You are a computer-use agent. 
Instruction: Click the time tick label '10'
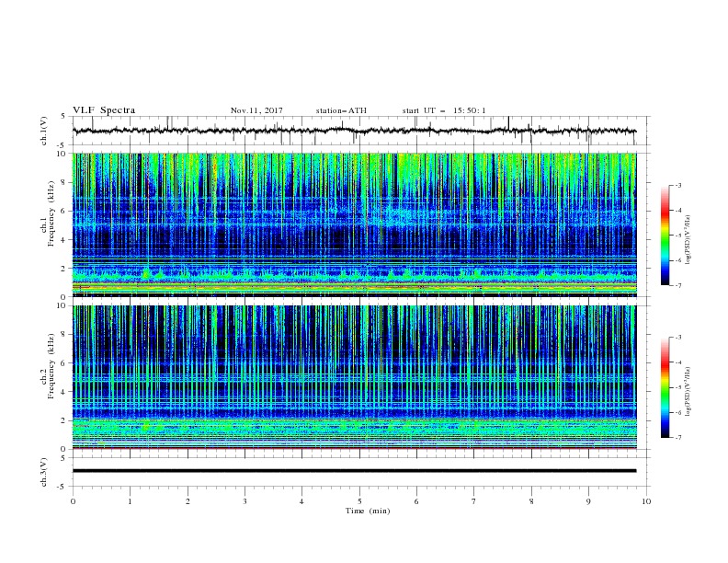click(x=646, y=501)
